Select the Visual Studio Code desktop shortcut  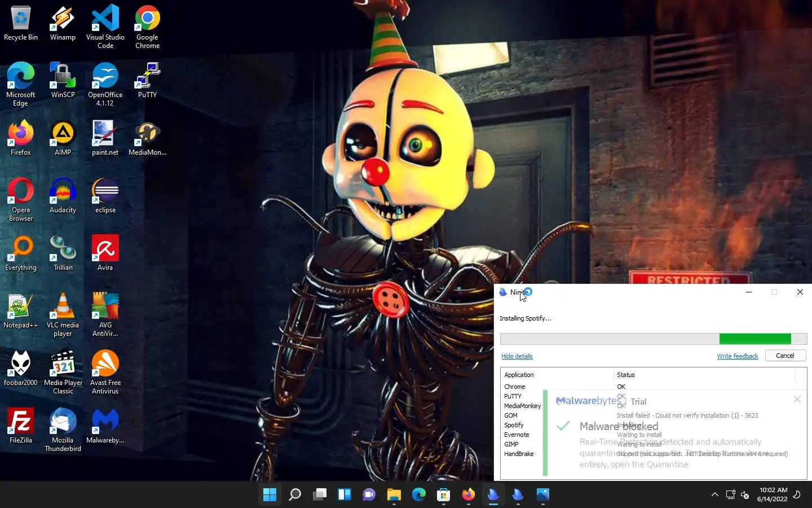[105, 27]
